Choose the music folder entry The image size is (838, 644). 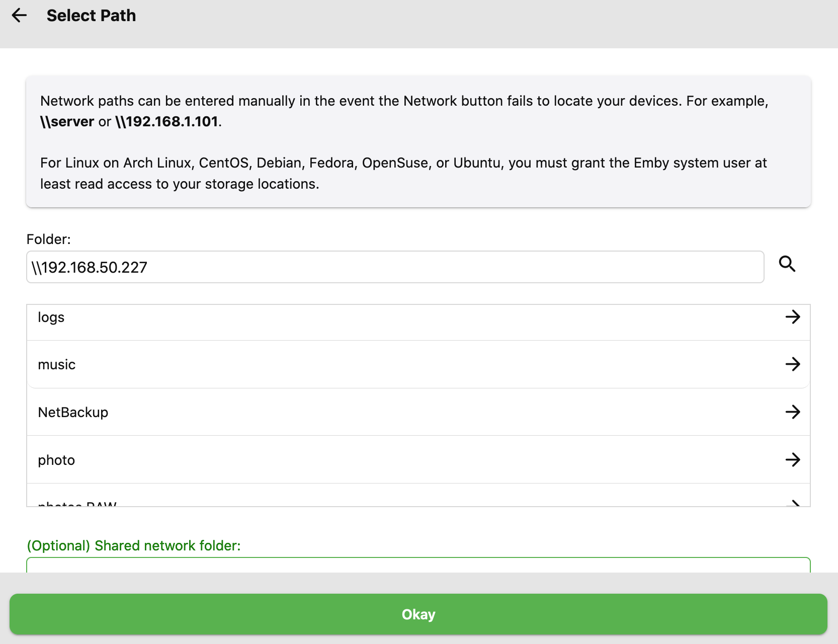(x=57, y=365)
